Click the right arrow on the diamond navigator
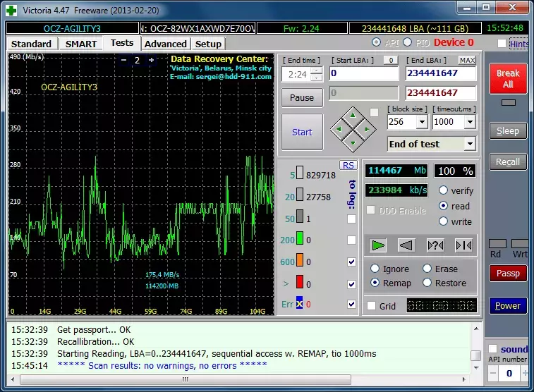Screen dimensions: 534x392 click(x=367, y=129)
